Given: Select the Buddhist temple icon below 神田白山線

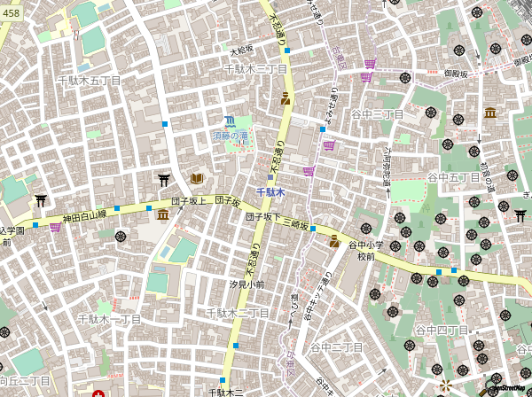Looking at the screenshot, I should coord(120,237).
